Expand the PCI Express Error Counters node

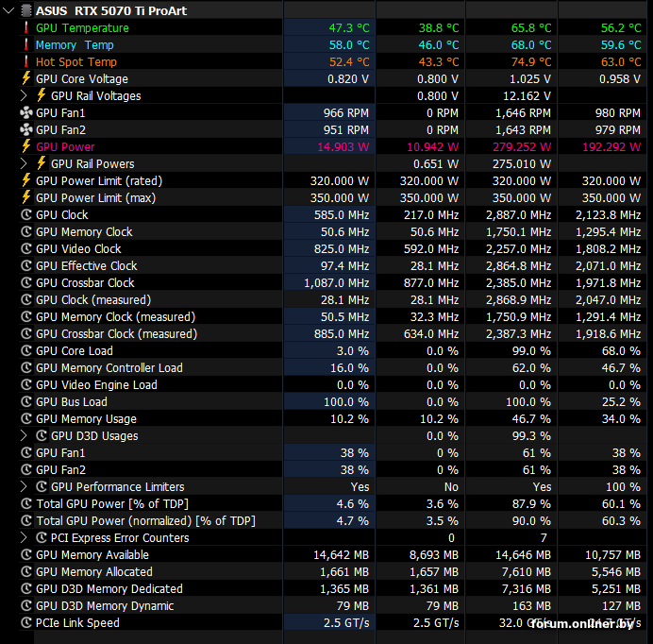point(24,537)
